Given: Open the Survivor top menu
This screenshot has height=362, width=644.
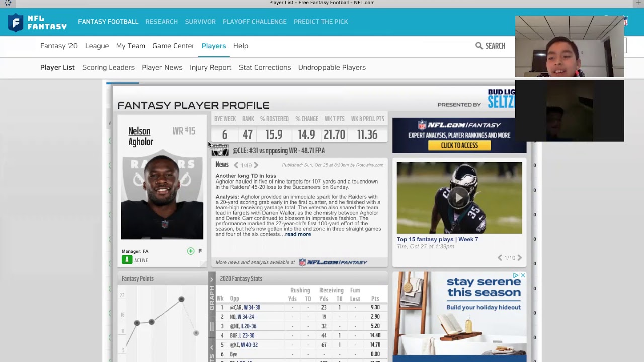Looking at the screenshot, I should click(200, 22).
